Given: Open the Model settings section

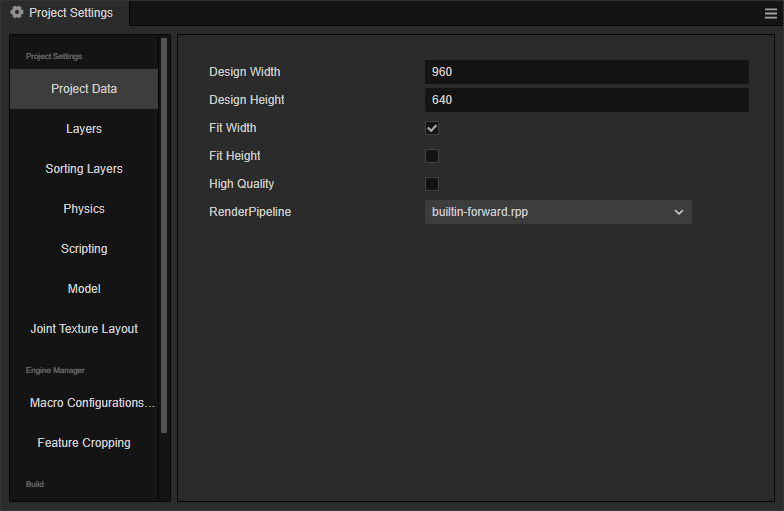Looking at the screenshot, I should point(84,289).
